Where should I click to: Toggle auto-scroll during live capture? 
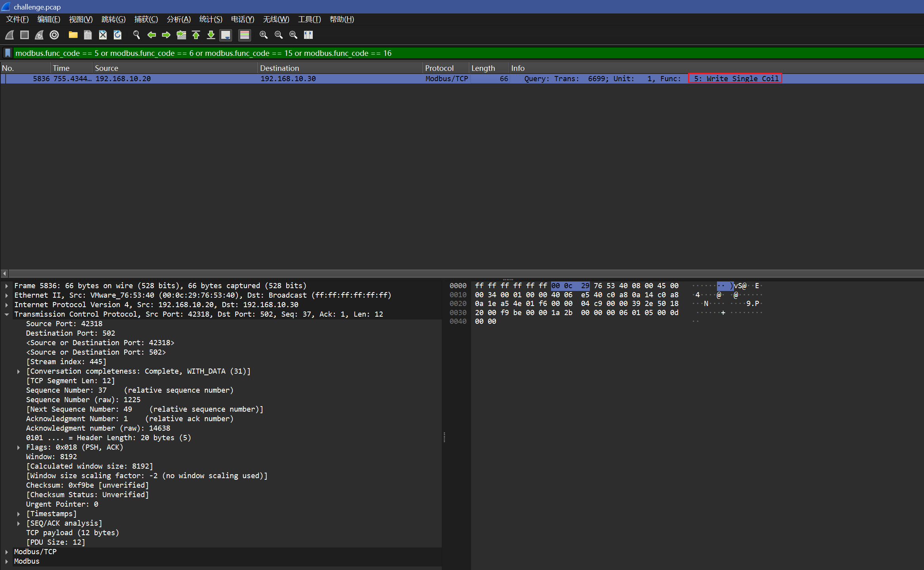coord(226,35)
